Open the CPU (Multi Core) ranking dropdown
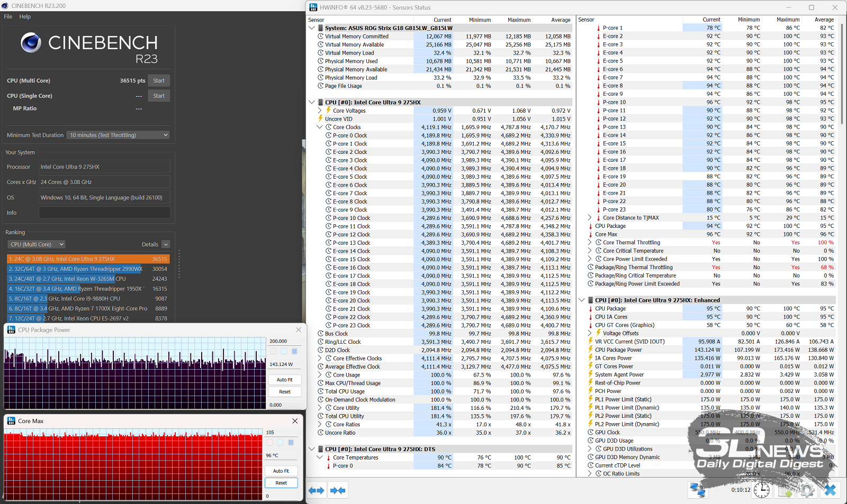 coord(37,244)
